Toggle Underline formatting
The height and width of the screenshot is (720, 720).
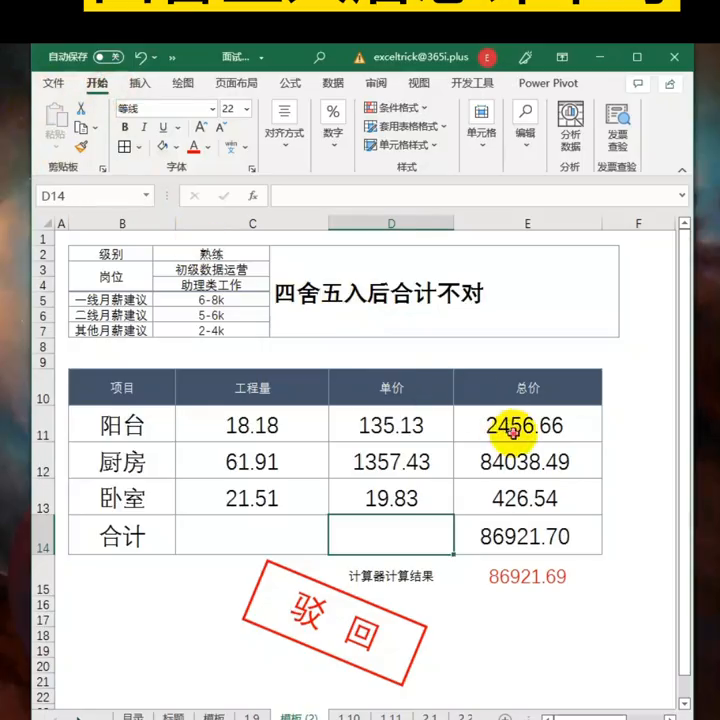click(163, 127)
